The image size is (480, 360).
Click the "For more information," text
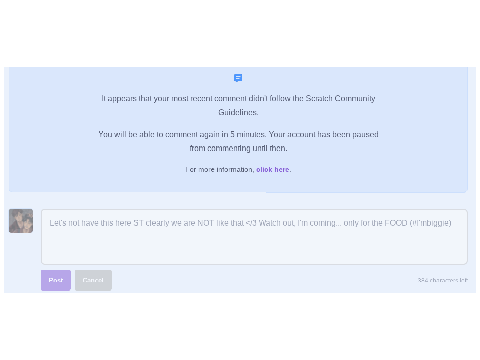[x=220, y=170]
